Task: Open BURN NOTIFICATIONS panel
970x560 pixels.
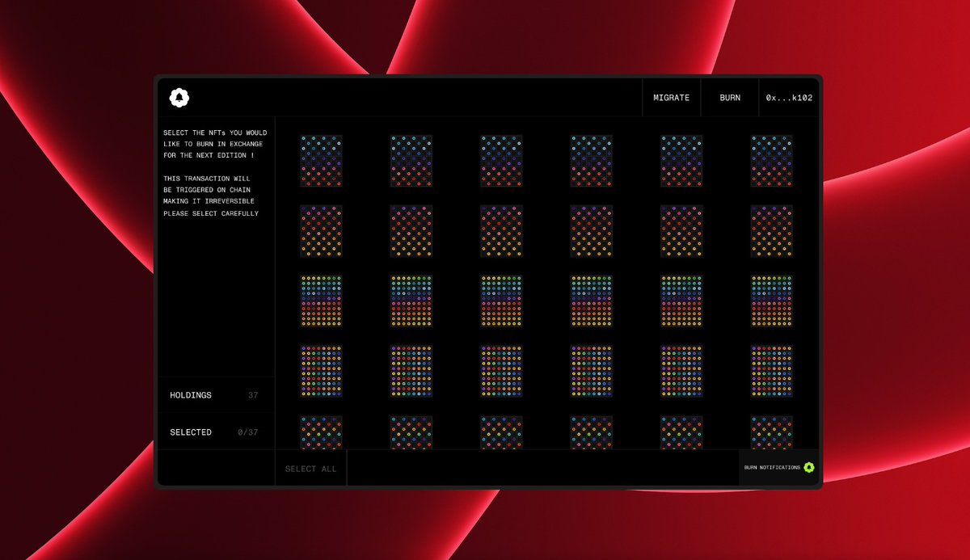Action: click(779, 467)
